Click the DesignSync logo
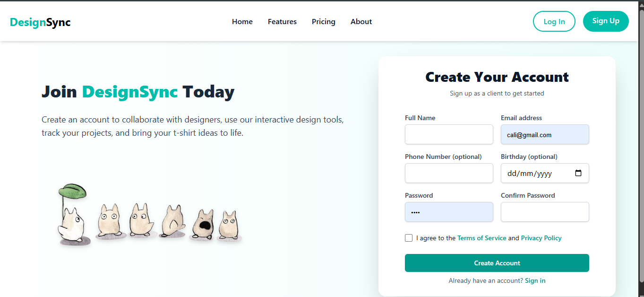The image size is (644, 297). point(40,22)
